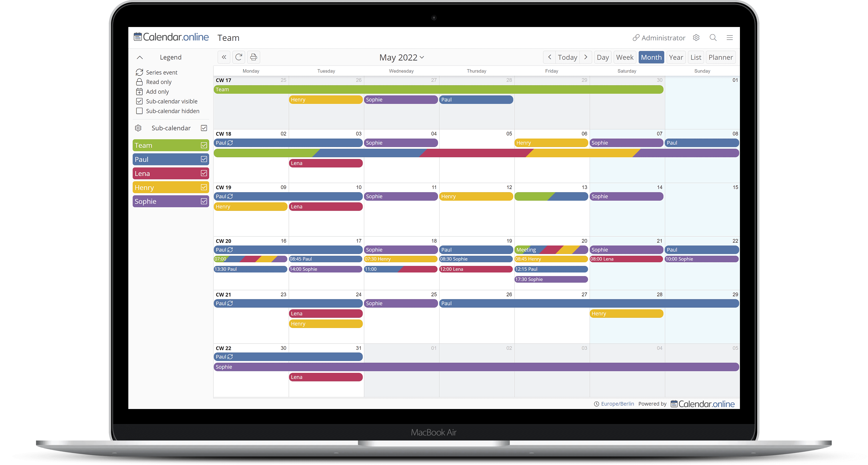Toggle Sub-calendar visible checkbox
Screen dimensions: 868x465
[x=140, y=101]
